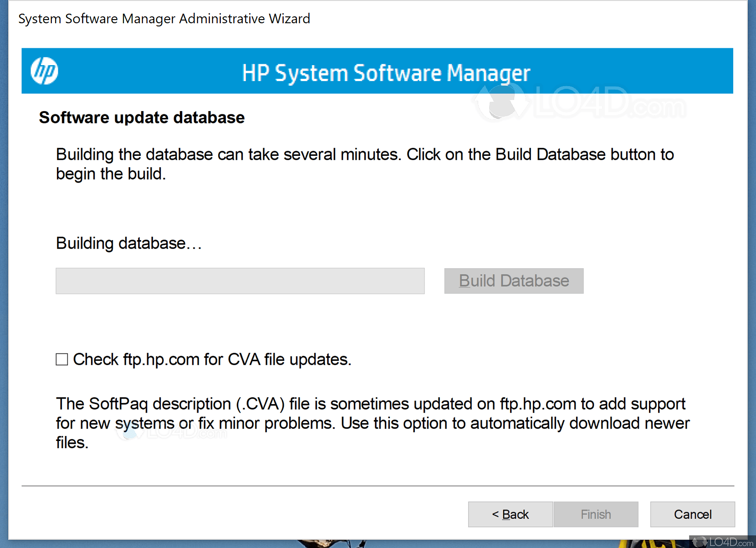Click the Build Database button

tap(514, 281)
